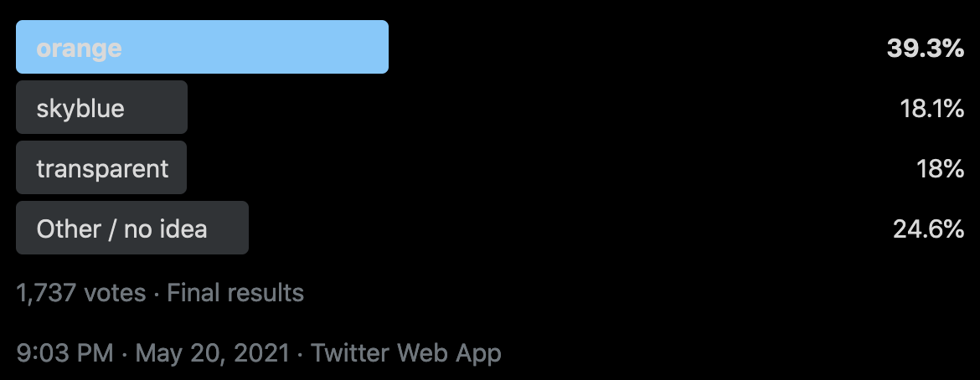Click the 'skyblue' option label text

click(x=80, y=108)
